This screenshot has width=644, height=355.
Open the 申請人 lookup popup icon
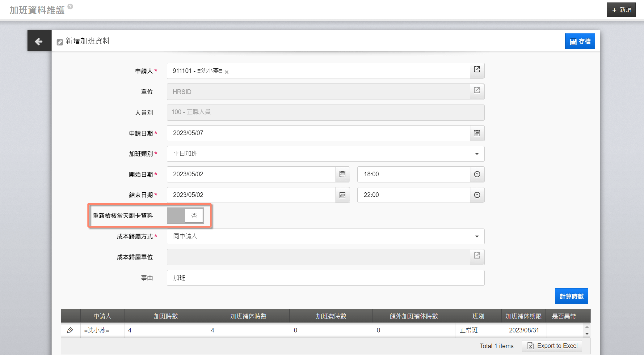477,70
